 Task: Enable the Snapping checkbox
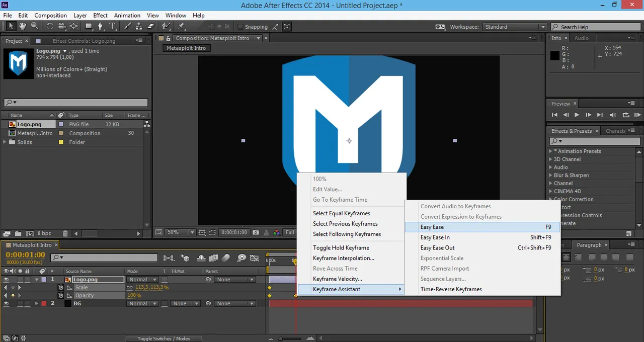pos(240,27)
